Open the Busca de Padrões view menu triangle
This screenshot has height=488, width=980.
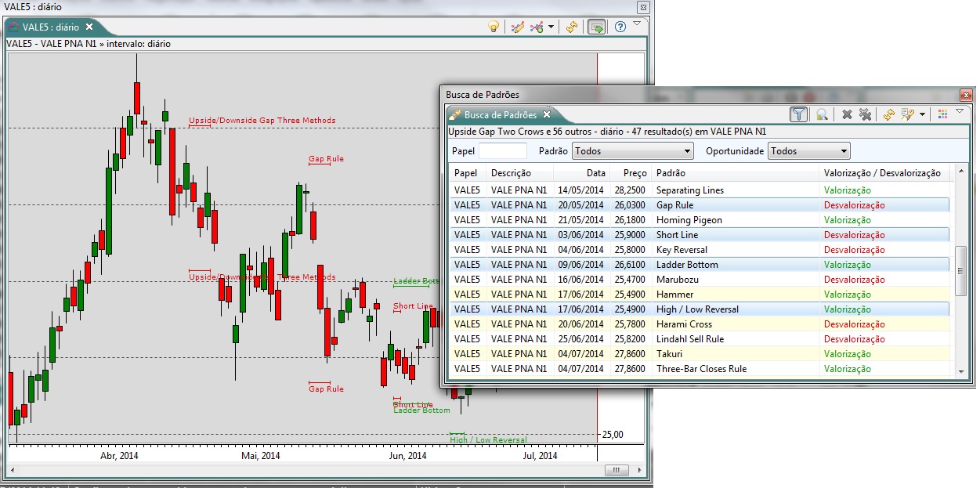point(960,111)
